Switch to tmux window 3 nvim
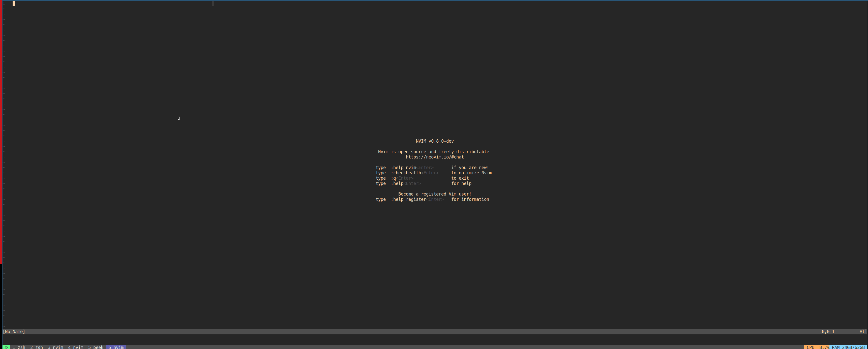This screenshot has height=349, width=868. coord(55,347)
